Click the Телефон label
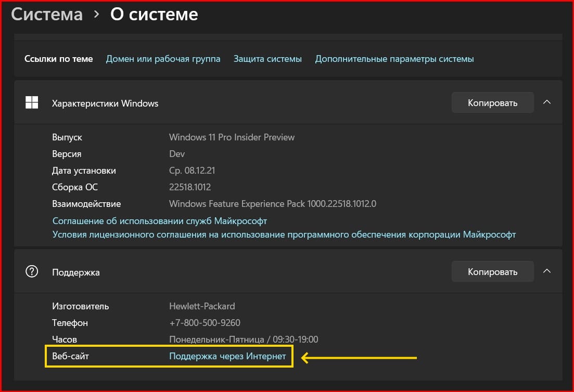The image size is (574, 392). pyautogui.click(x=70, y=323)
